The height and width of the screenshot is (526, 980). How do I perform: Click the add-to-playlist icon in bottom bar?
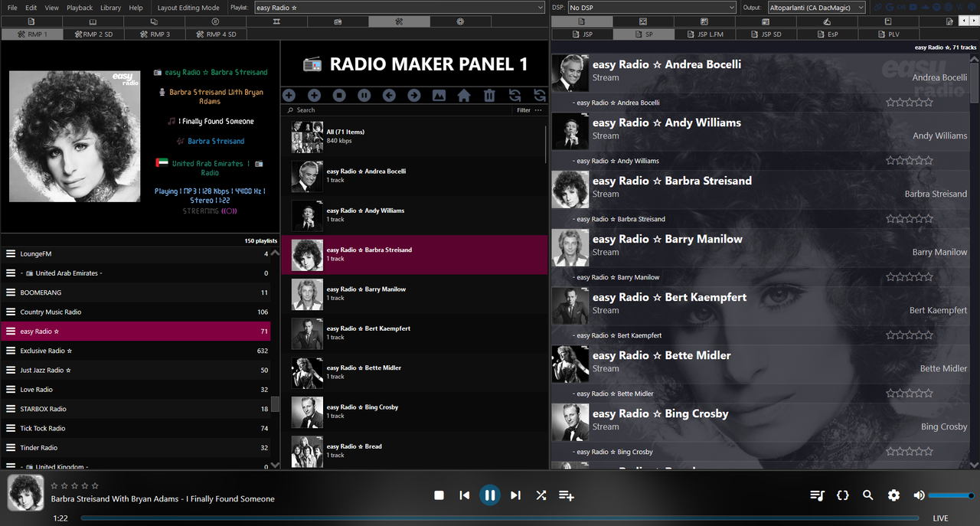point(567,495)
